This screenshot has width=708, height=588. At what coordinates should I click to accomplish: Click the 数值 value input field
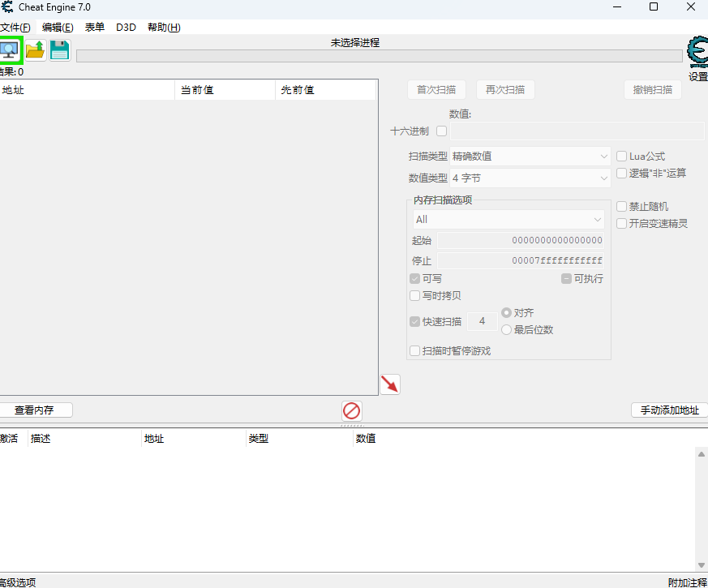(577, 131)
